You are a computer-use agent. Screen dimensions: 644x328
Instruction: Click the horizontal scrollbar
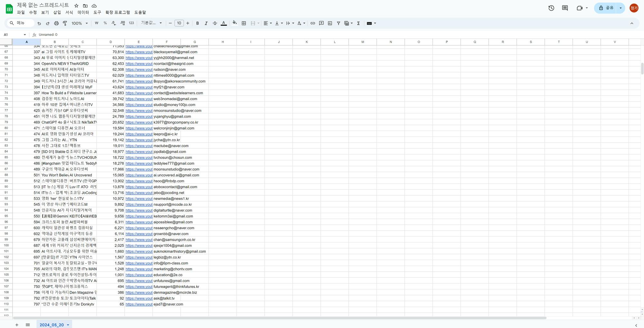tap(279, 318)
